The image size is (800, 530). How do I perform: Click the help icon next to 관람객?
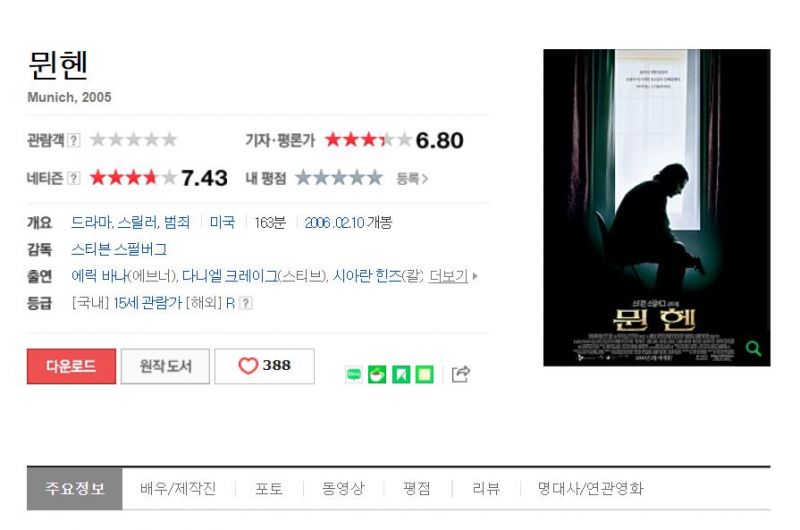point(74,140)
